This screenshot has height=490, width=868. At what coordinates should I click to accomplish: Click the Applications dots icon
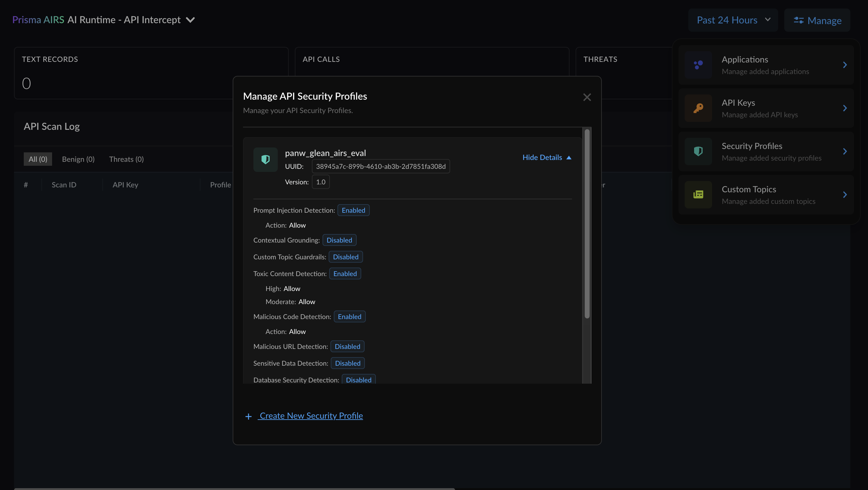698,65
